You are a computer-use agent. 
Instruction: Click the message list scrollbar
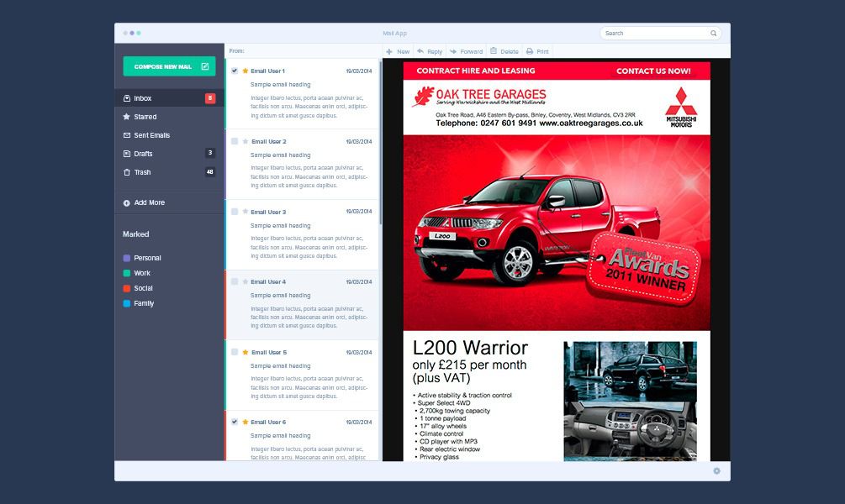[381, 143]
